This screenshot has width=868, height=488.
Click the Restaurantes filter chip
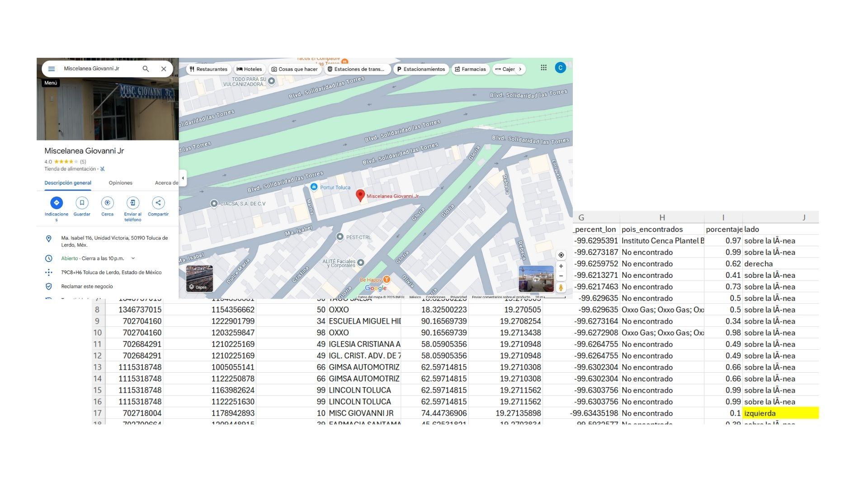(x=208, y=69)
